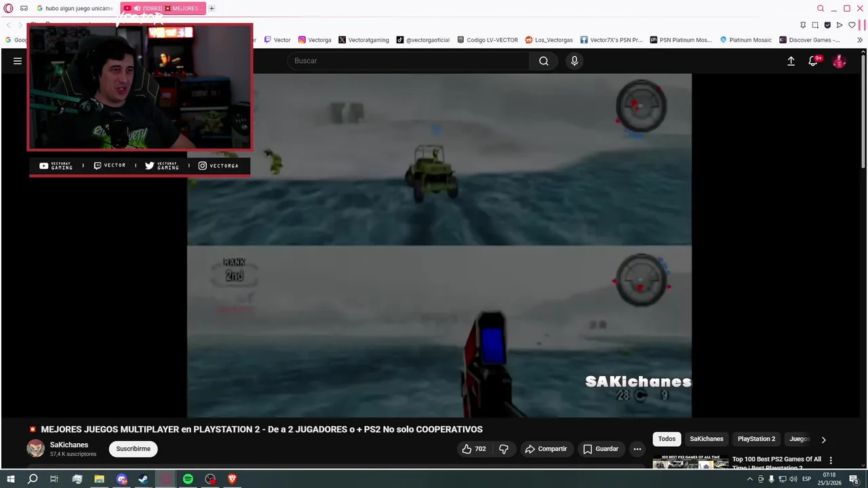Open the Discover Games bookmark
Viewport: 868px width, 488px height.
[x=809, y=40]
